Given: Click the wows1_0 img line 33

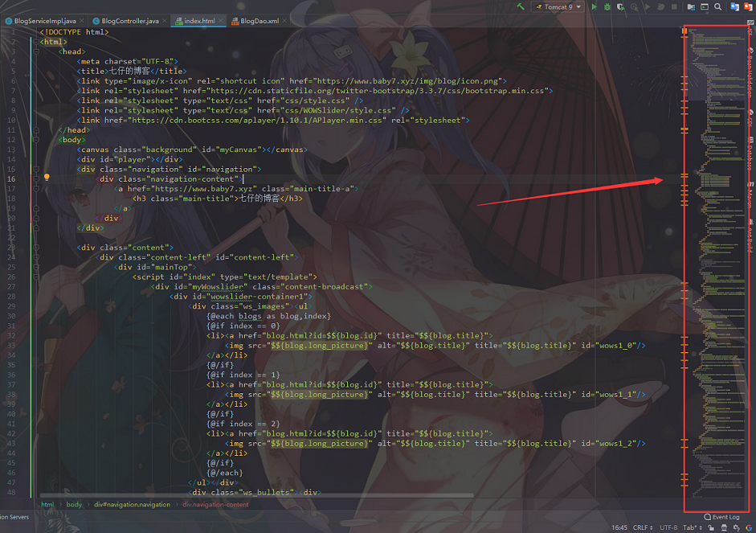Looking at the screenshot, I should 435,346.
